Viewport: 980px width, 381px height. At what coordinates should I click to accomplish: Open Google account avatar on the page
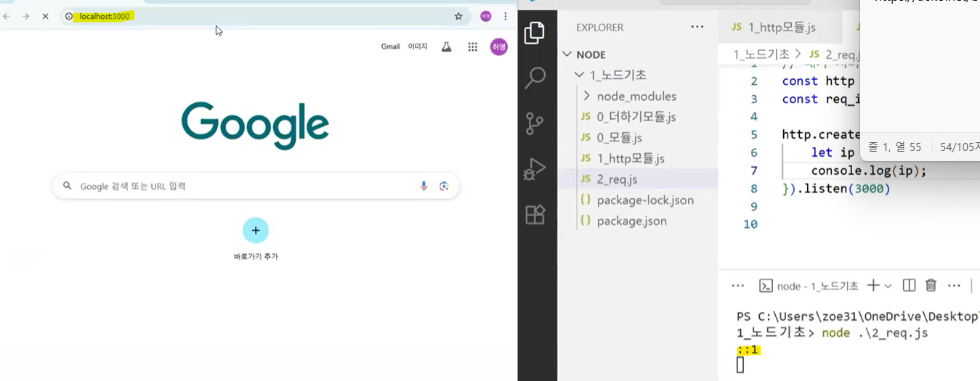click(499, 46)
